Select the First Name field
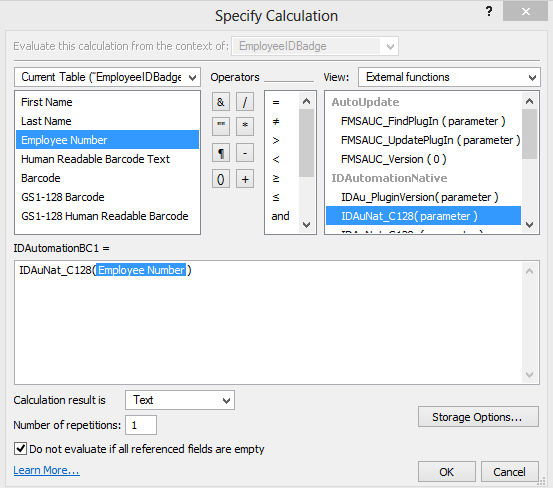The width and height of the screenshot is (553, 488). pyautogui.click(x=108, y=102)
